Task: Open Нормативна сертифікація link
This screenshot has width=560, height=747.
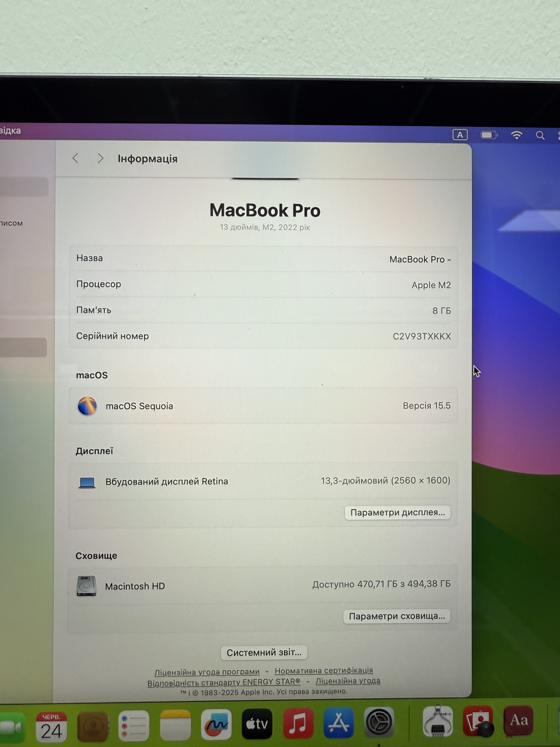Action: (324, 670)
